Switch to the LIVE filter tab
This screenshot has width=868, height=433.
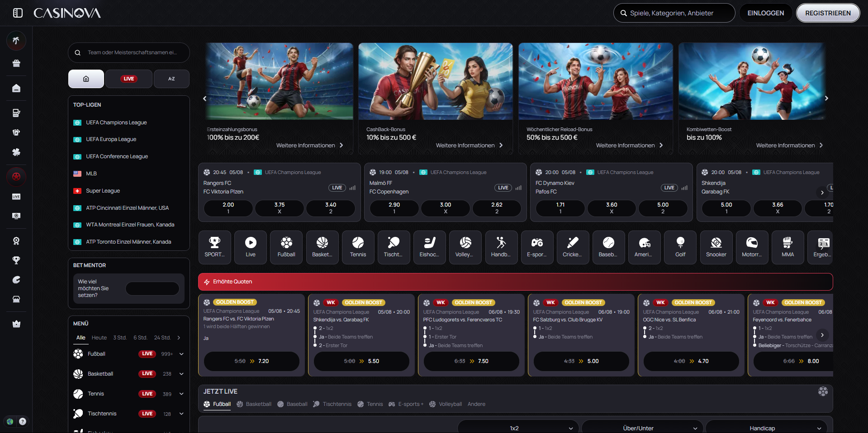pos(128,79)
